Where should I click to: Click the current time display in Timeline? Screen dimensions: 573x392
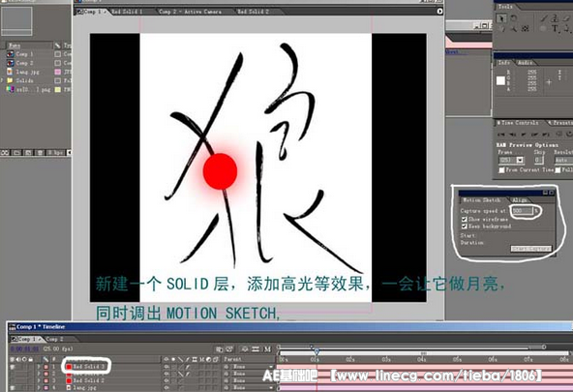(x=24, y=348)
